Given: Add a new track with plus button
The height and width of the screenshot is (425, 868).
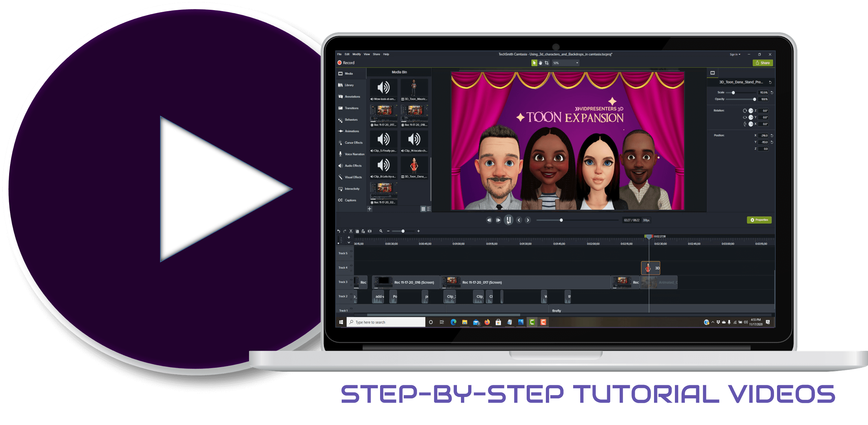Looking at the screenshot, I should (349, 237).
